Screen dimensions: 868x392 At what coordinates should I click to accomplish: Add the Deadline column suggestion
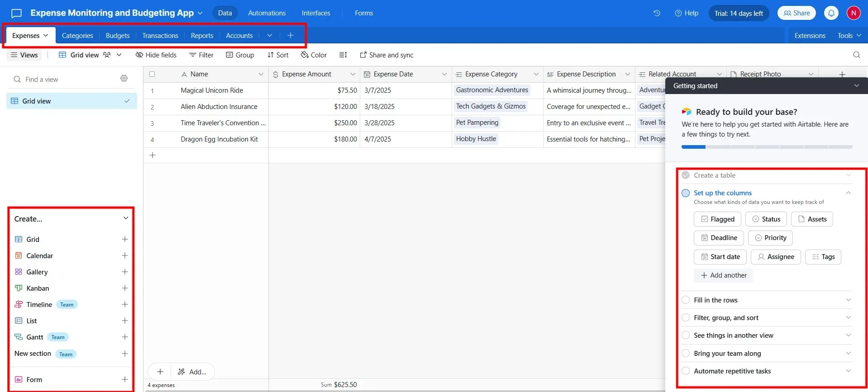click(x=719, y=238)
